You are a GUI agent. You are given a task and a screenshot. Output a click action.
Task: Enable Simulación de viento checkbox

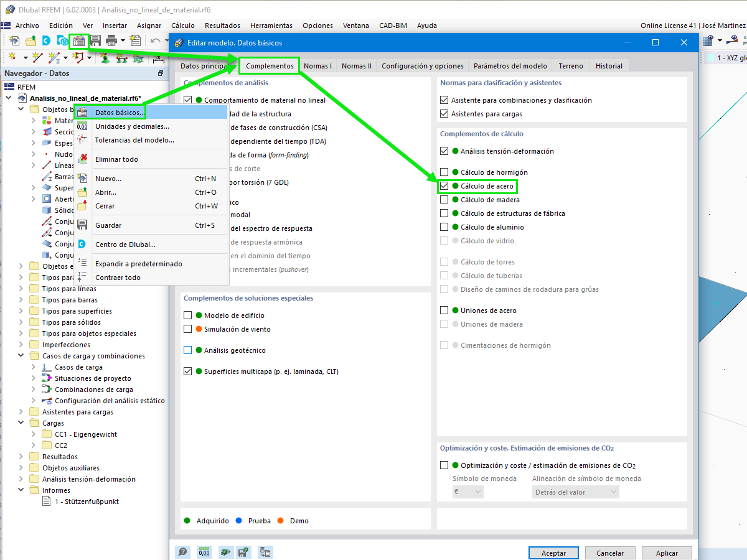click(188, 329)
